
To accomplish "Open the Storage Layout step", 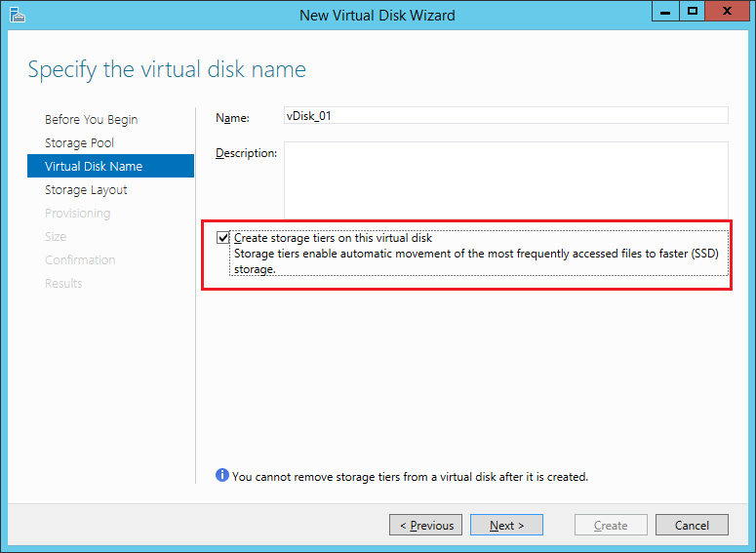I will 86,189.
